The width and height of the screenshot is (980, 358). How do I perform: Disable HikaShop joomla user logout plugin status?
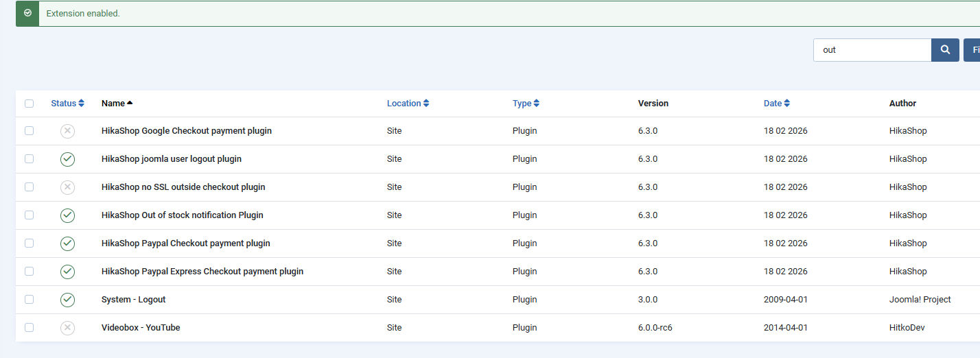pos(67,159)
